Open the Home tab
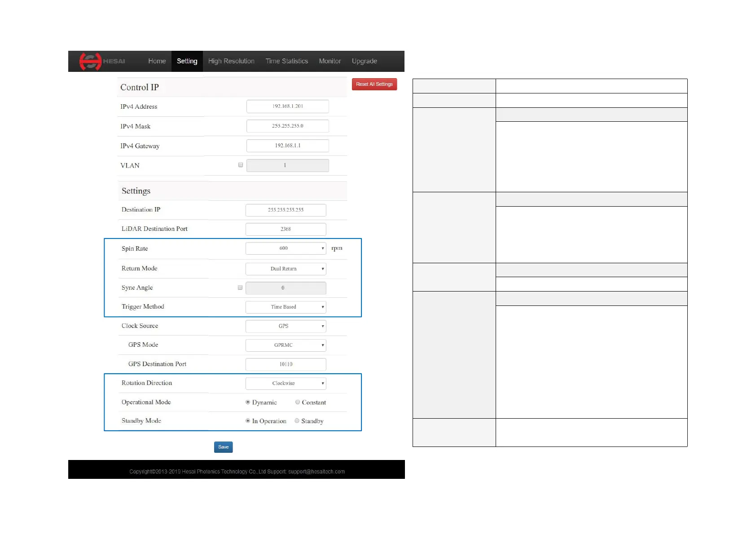756x535 pixels. click(157, 61)
